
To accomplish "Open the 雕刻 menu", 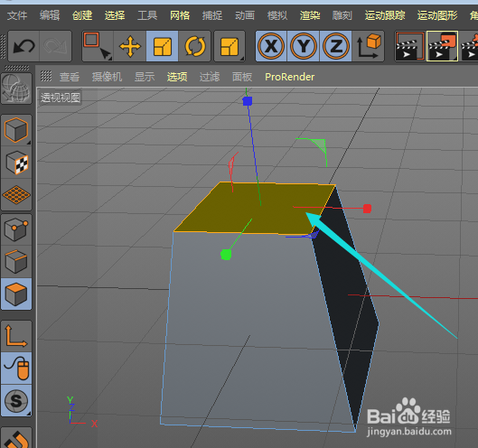I will pos(342,15).
